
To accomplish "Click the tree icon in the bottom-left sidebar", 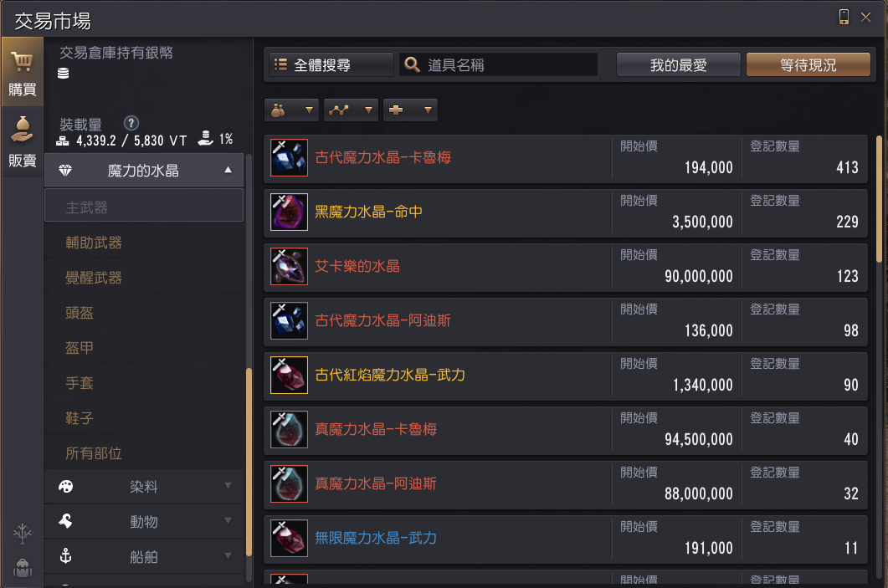I will click(x=23, y=534).
